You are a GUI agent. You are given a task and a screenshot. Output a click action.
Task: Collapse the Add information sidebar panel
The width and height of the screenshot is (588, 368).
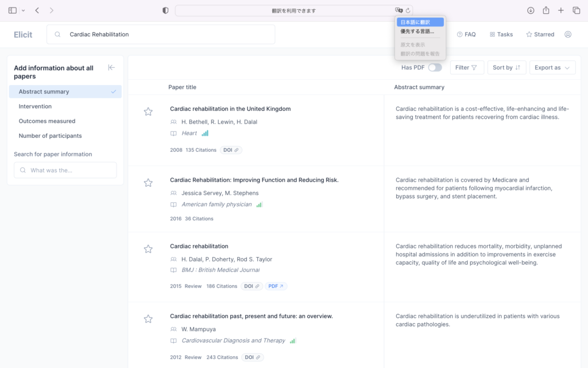click(x=111, y=68)
